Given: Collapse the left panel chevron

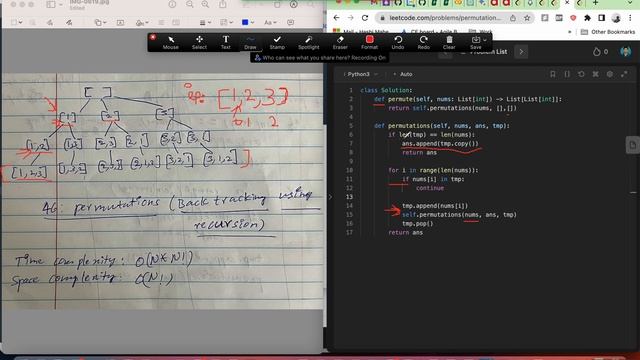Looking at the screenshot, I should pyautogui.click(x=330, y=197).
